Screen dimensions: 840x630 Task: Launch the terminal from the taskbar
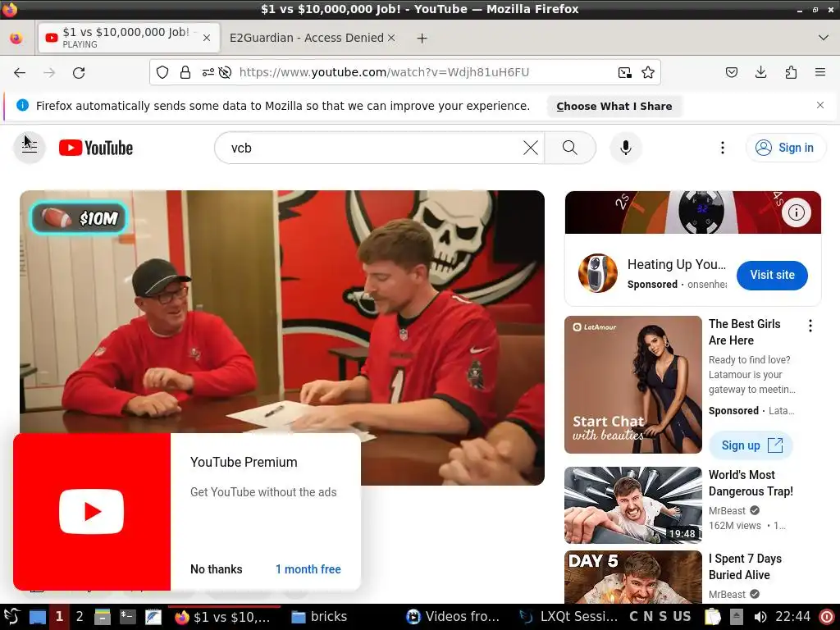coord(127,617)
